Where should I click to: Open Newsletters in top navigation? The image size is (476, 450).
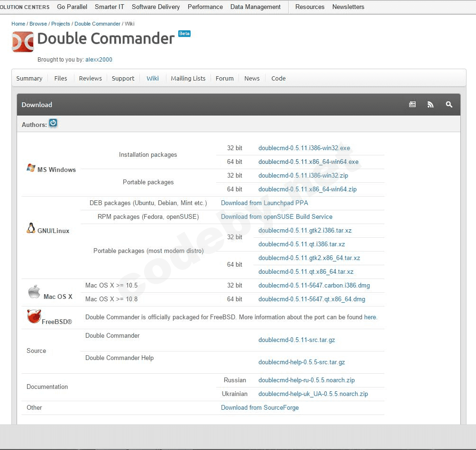click(348, 7)
